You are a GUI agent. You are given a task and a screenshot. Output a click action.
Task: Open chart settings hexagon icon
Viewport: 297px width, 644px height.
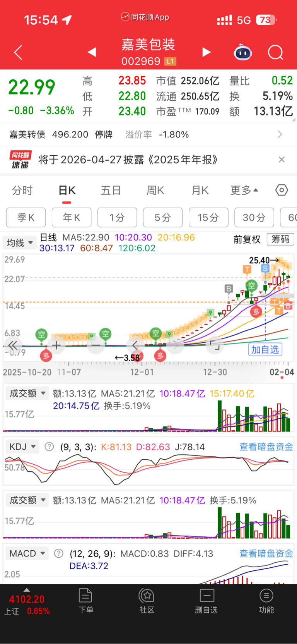pyautogui.click(x=282, y=190)
